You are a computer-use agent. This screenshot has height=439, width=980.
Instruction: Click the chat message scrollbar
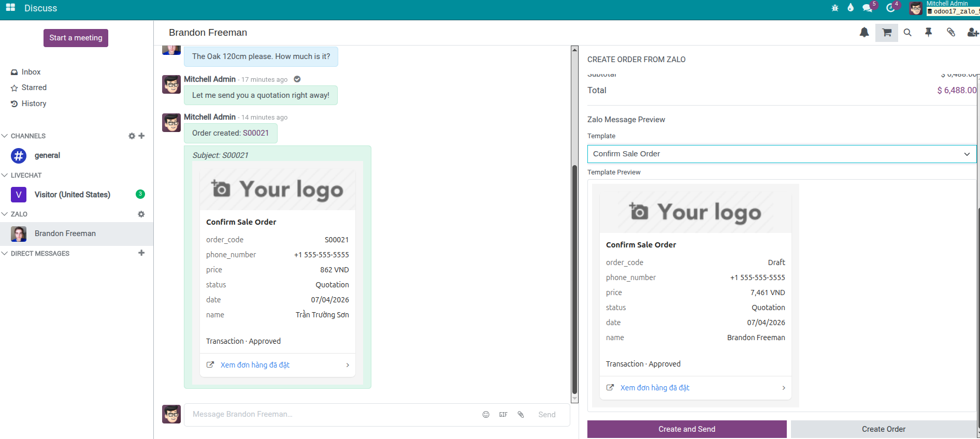574,280
